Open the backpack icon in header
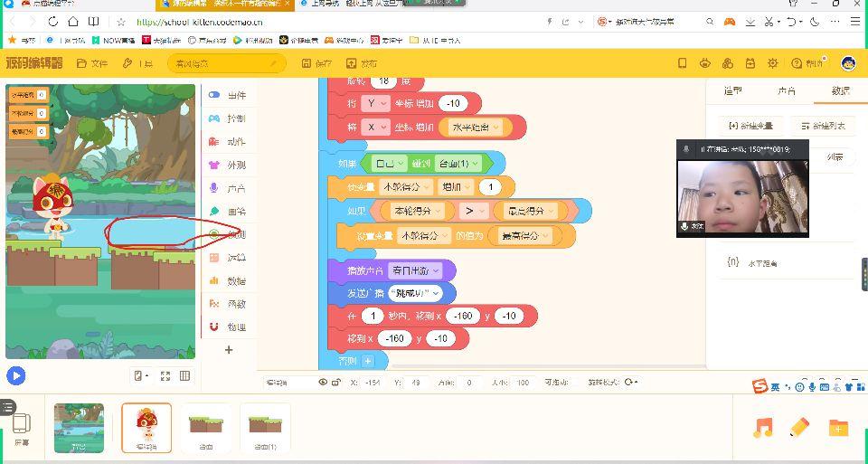This screenshot has width=868, height=464. coord(750,63)
